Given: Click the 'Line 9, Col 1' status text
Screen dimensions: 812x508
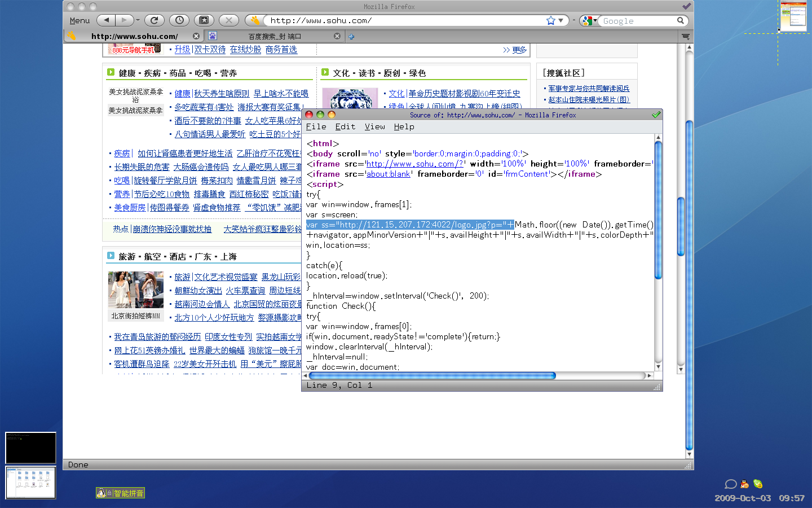Looking at the screenshot, I should coord(339,385).
